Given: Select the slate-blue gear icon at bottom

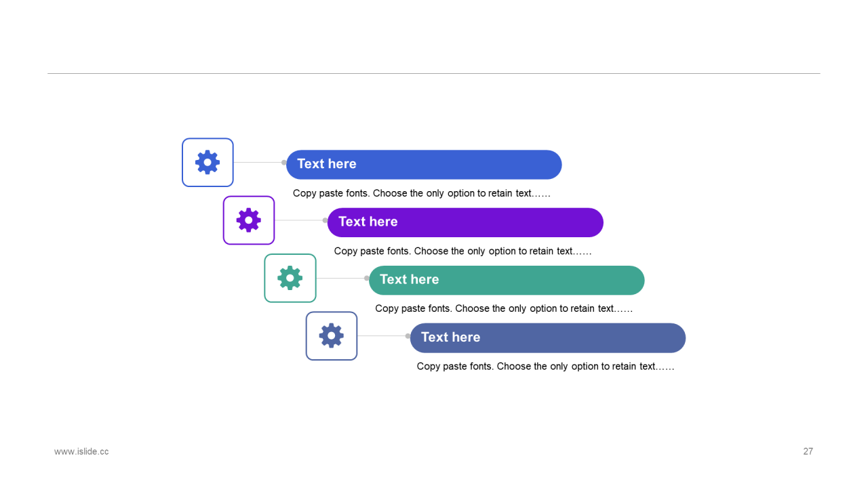Looking at the screenshot, I should [x=332, y=335].
